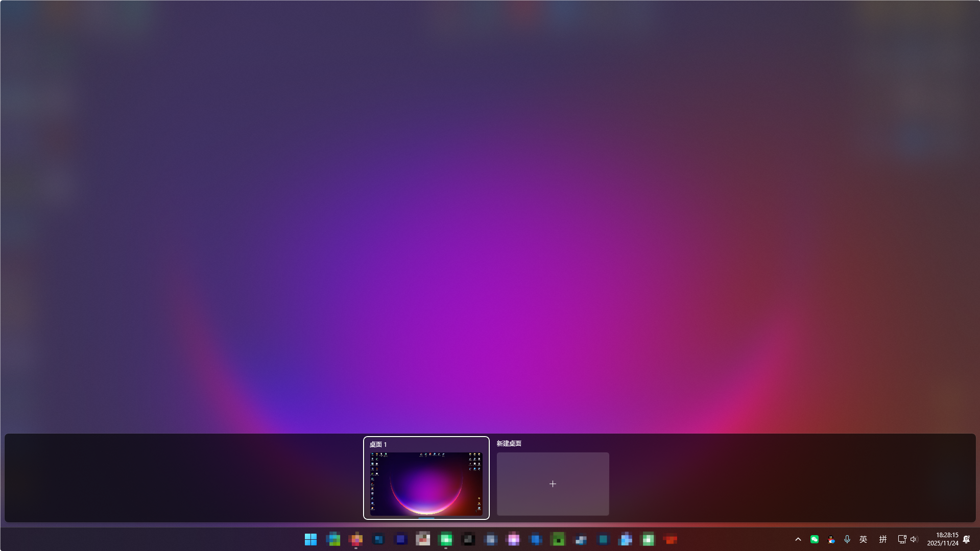
Task: Switch to Pinyin by clicking 拼
Action: (x=882, y=539)
